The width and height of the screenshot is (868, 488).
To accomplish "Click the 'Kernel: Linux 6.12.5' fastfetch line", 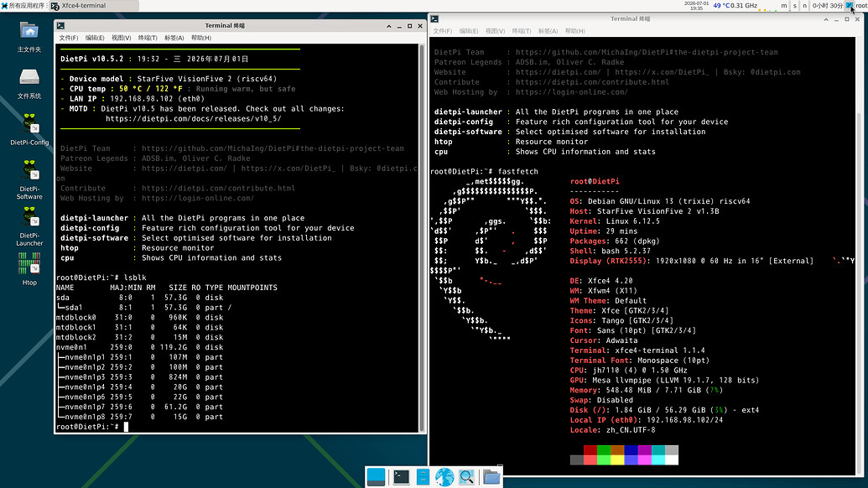I will pyautogui.click(x=615, y=221).
